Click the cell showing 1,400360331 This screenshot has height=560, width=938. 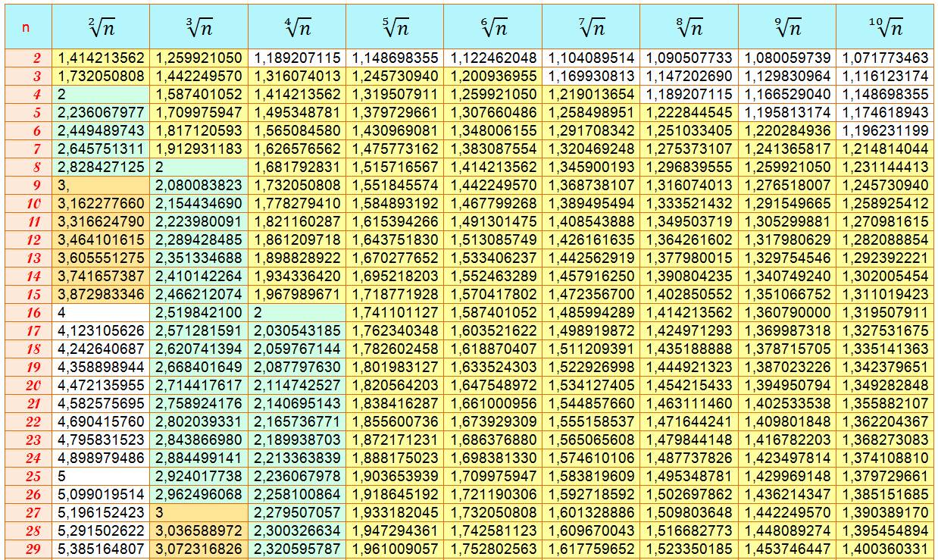point(885,549)
